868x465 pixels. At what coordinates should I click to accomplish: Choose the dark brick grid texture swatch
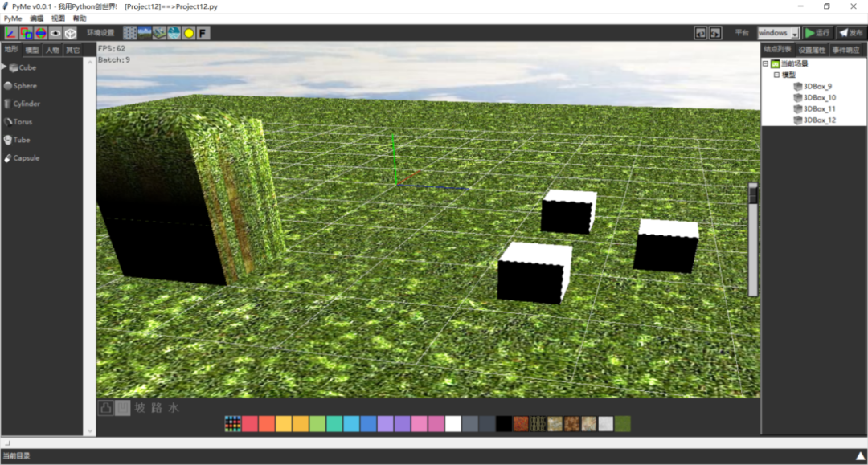click(x=538, y=424)
